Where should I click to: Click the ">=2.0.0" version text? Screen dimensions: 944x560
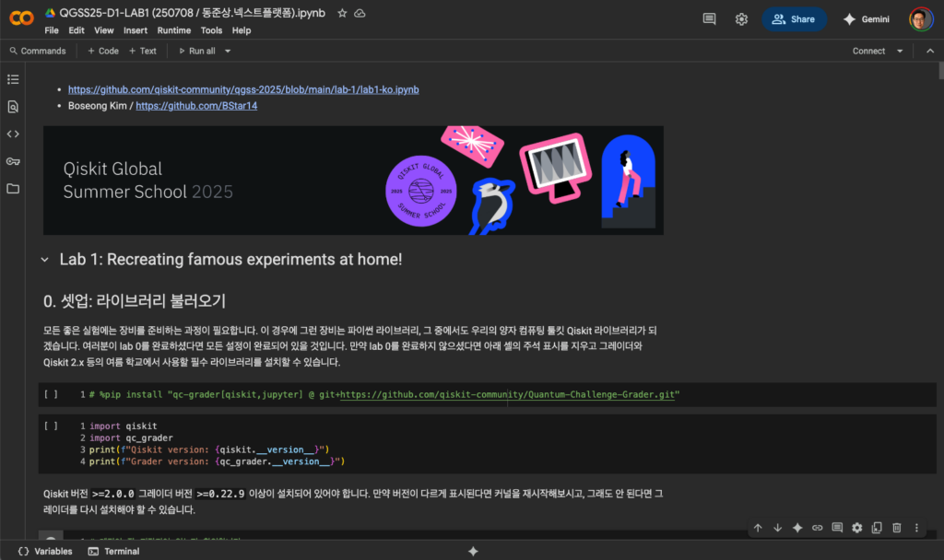pos(113,494)
